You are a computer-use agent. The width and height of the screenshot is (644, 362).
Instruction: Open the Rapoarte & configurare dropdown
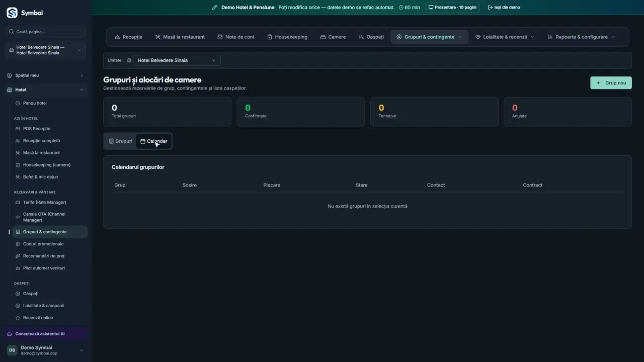click(x=581, y=37)
